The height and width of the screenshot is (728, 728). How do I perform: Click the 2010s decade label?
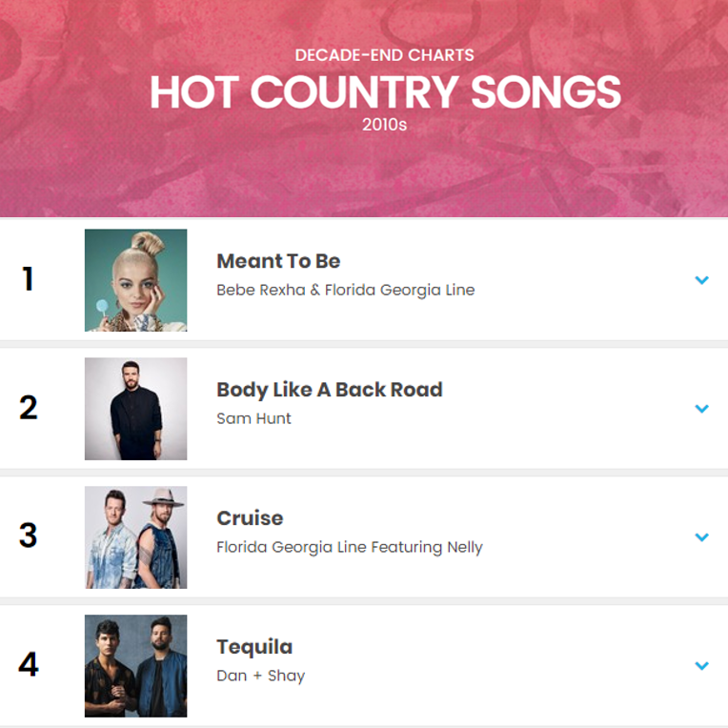coord(384,125)
